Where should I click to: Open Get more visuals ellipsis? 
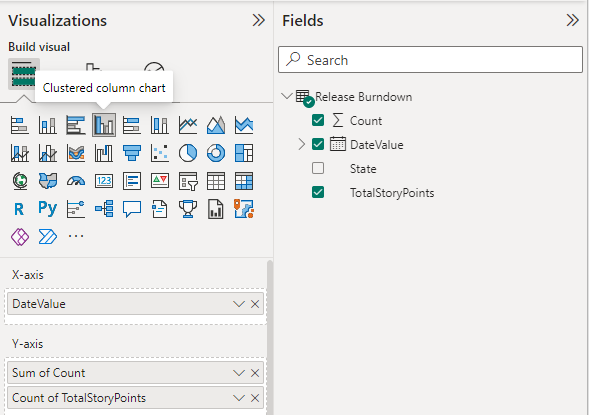tap(76, 236)
